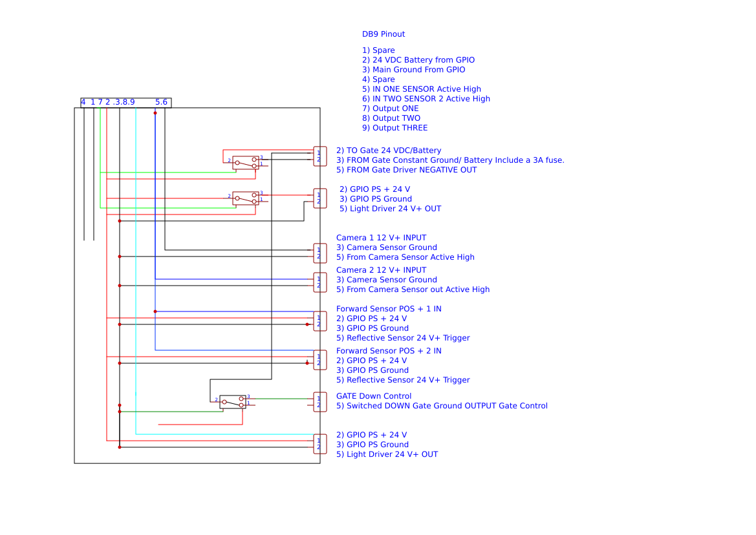The height and width of the screenshot is (535, 756).
Task: Click the TO Gate 24 VDC connector block
Action: pos(319,156)
